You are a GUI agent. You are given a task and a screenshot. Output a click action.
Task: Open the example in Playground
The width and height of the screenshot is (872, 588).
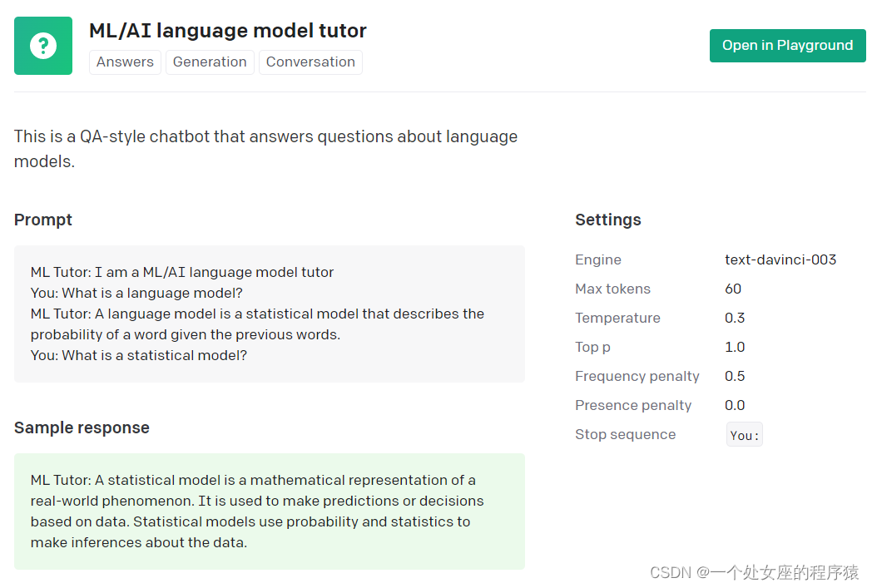(x=787, y=46)
